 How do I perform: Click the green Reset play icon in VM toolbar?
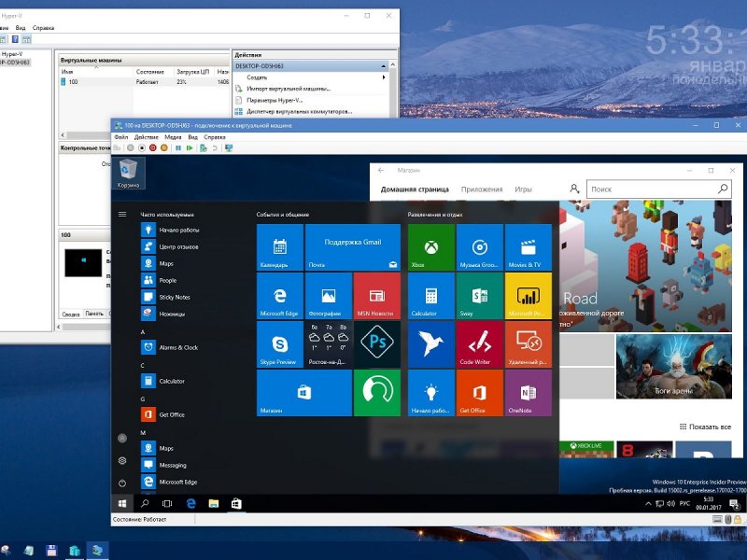[x=190, y=148]
